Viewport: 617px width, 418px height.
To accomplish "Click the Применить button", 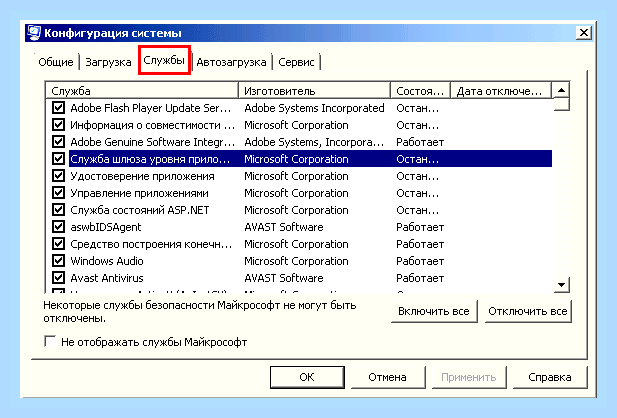I will pos(469,377).
